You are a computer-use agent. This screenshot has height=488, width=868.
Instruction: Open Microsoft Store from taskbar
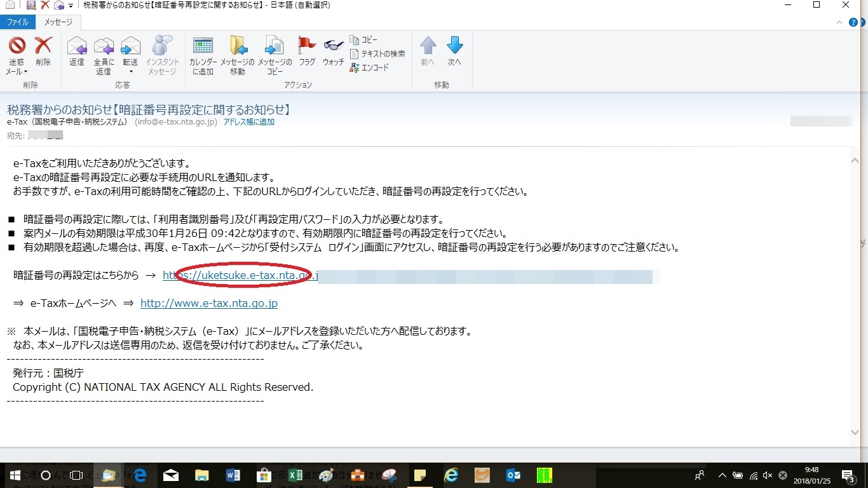pos(264,475)
